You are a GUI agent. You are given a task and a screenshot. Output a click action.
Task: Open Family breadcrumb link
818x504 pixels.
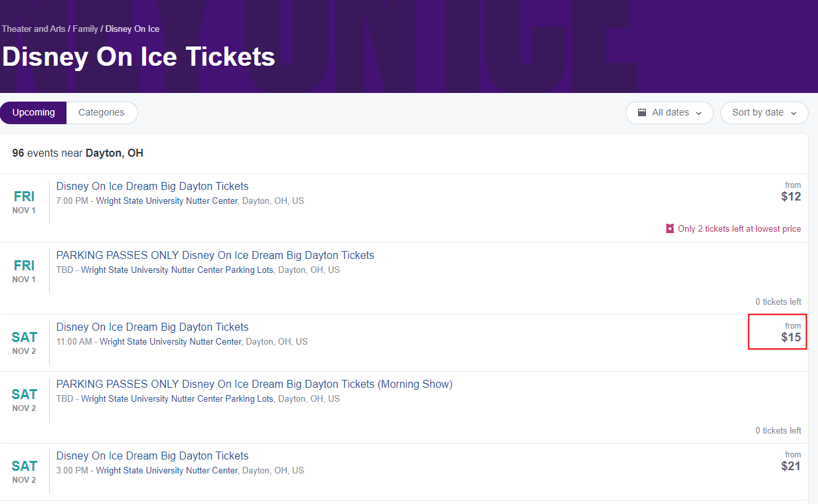(86, 29)
